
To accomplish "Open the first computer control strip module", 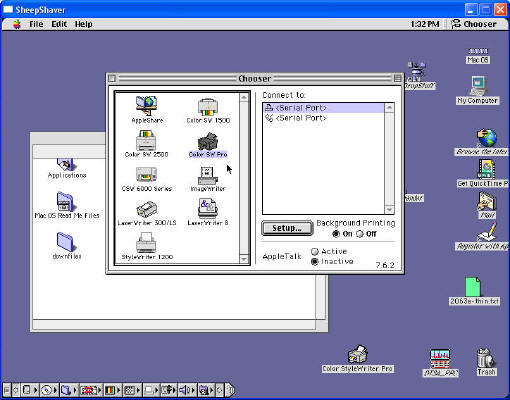I will [x=30, y=390].
